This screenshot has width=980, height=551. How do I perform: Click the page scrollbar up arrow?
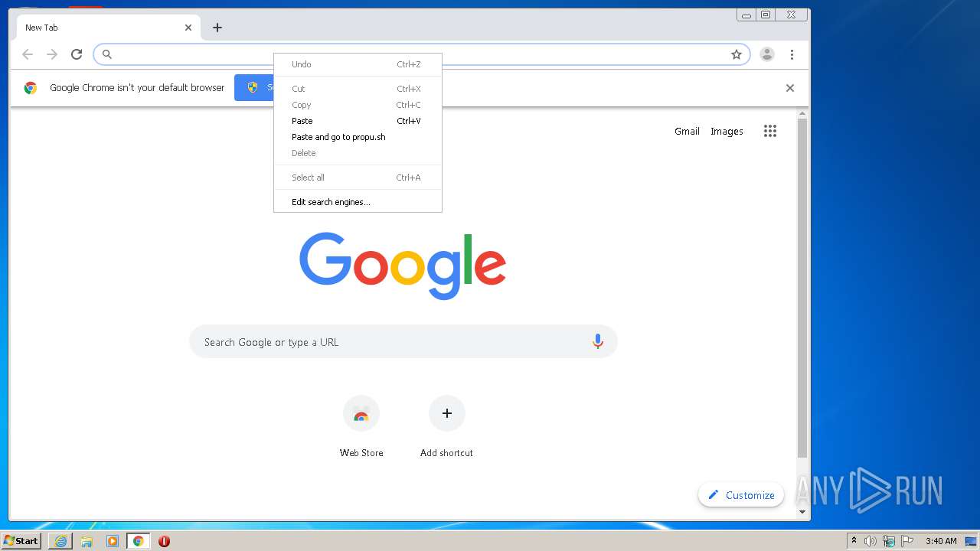pos(802,114)
